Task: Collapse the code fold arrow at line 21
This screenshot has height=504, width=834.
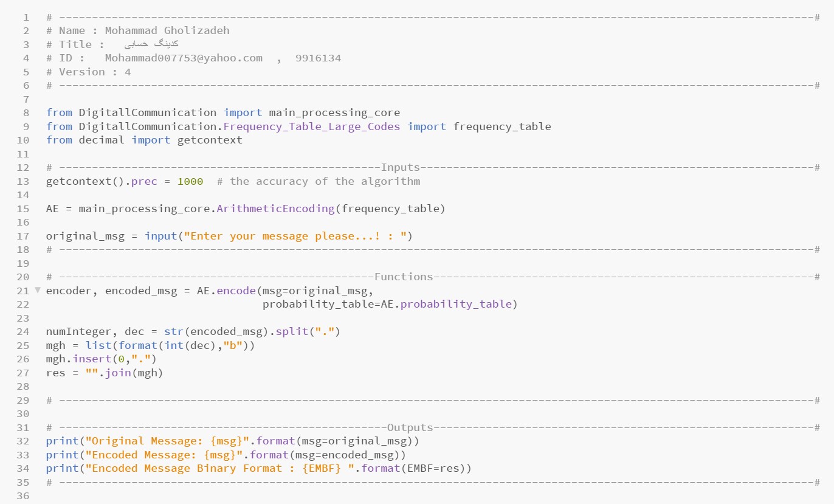Action: (x=38, y=290)
